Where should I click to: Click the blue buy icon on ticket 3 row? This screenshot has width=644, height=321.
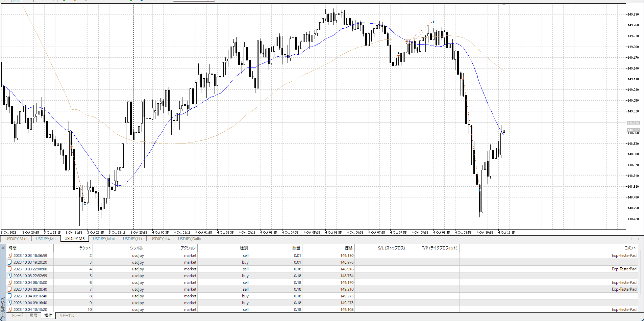click(x=10, y=262)
